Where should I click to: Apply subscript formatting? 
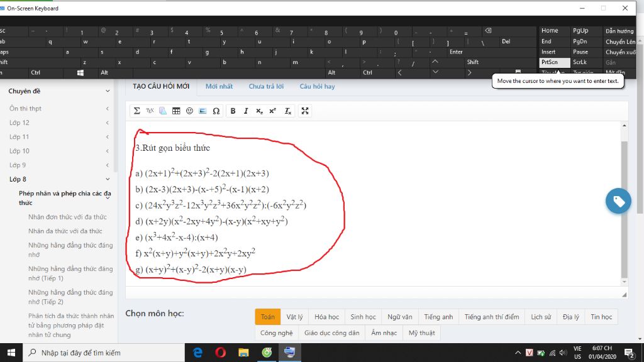[x=259, y=111]
